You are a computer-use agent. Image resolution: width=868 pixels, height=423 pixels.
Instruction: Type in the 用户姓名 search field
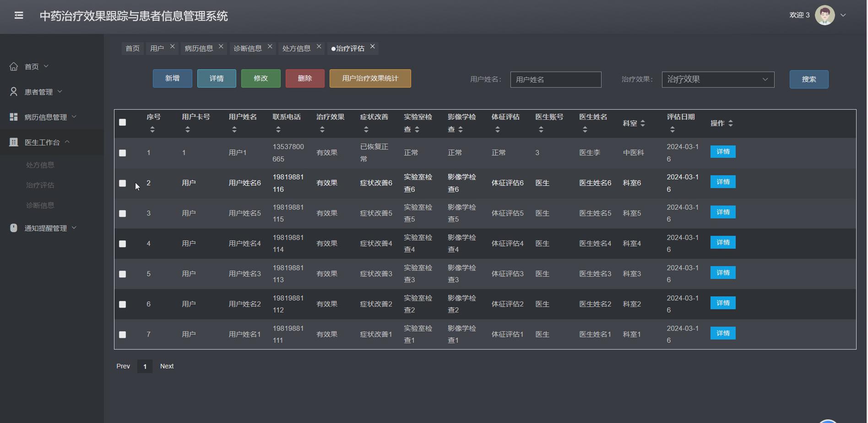(556, 79)
